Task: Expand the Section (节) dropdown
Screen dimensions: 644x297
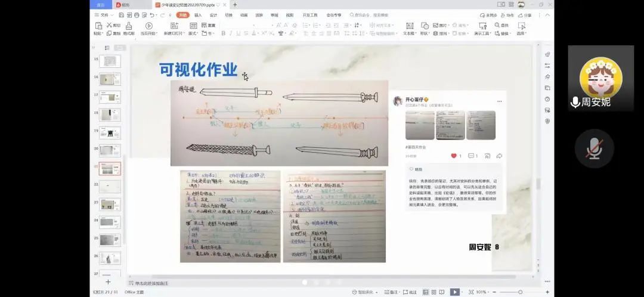Action: pos(208,33)
